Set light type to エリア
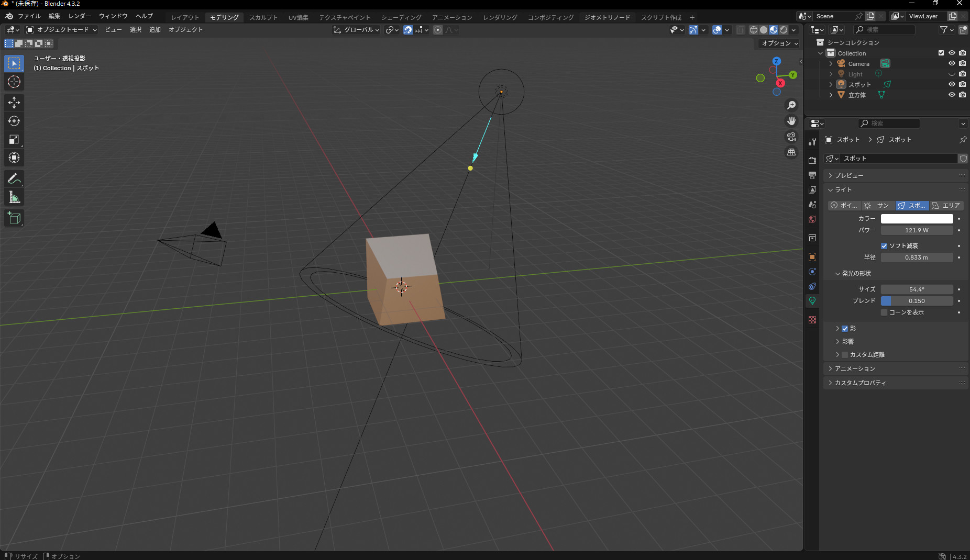Image resolution: width=970 pixels, height=560 pixels. [x=946, y=206]
